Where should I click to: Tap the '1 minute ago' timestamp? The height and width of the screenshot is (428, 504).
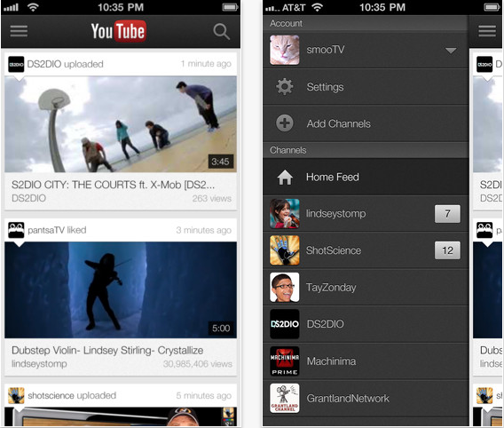pyautogui.click(x=206, y=64)
